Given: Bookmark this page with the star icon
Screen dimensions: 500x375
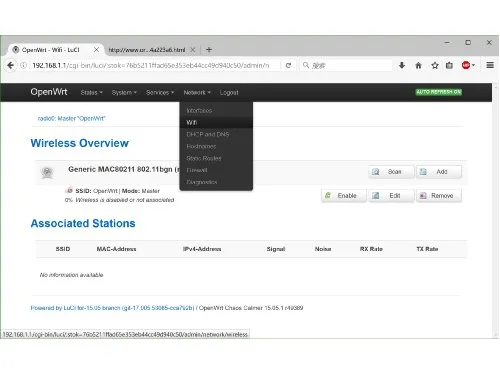Looking at the screenshot, I should point(435,65).
